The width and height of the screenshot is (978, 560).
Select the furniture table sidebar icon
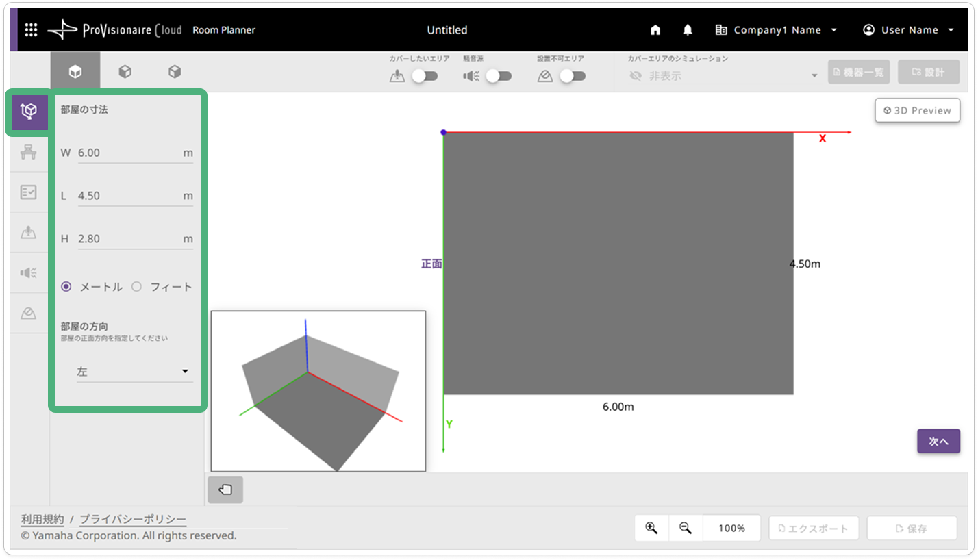click(28, 152)
